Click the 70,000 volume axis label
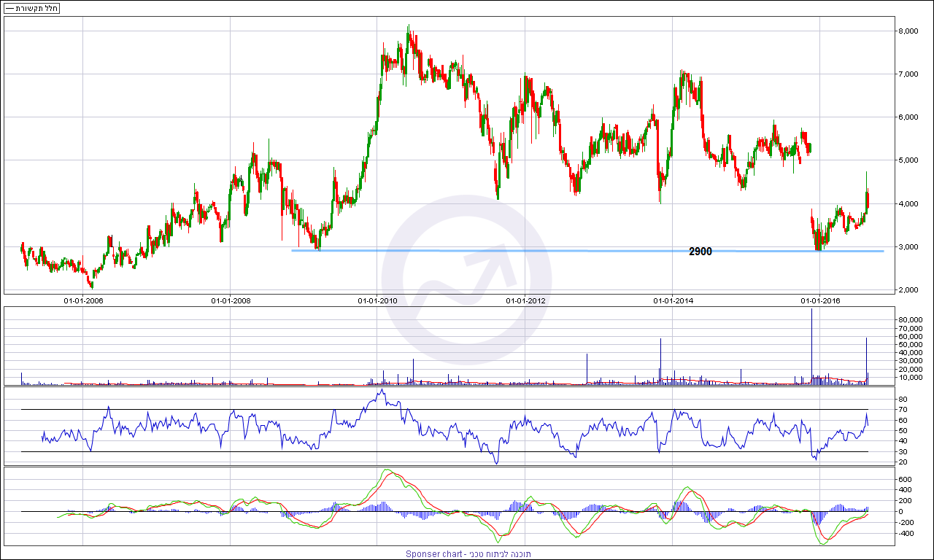 click(912, 329)
